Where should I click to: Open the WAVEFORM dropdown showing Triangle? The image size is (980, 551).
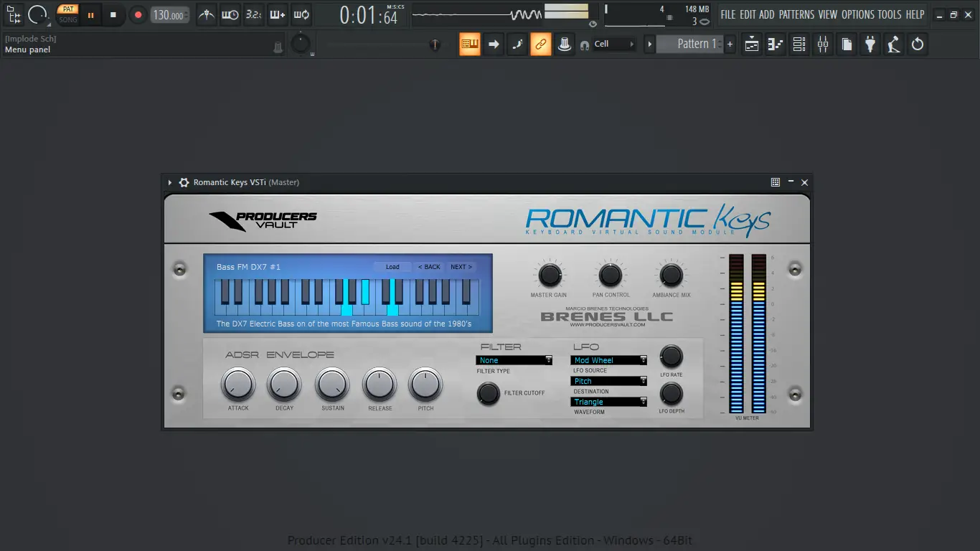click(x=607, y=402)
